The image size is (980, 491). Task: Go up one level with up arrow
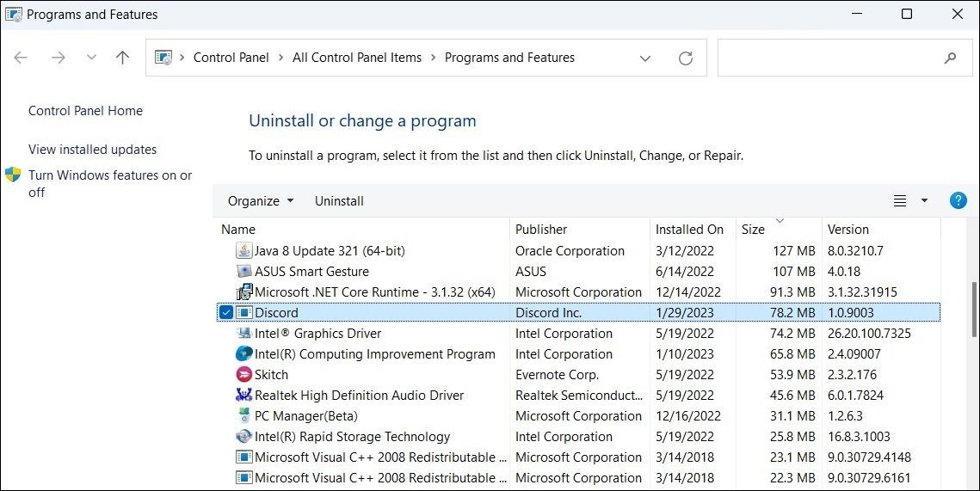pyautogui.click(x=122, y=58)
